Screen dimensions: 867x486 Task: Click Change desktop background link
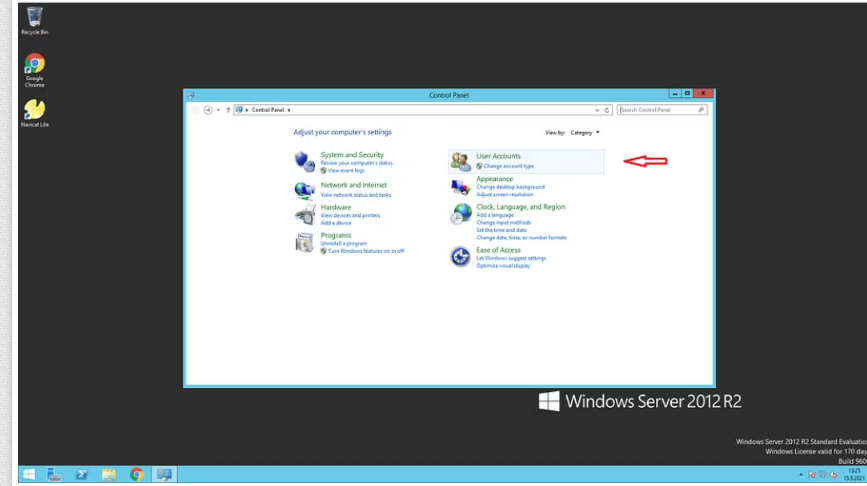coord(510,187)
